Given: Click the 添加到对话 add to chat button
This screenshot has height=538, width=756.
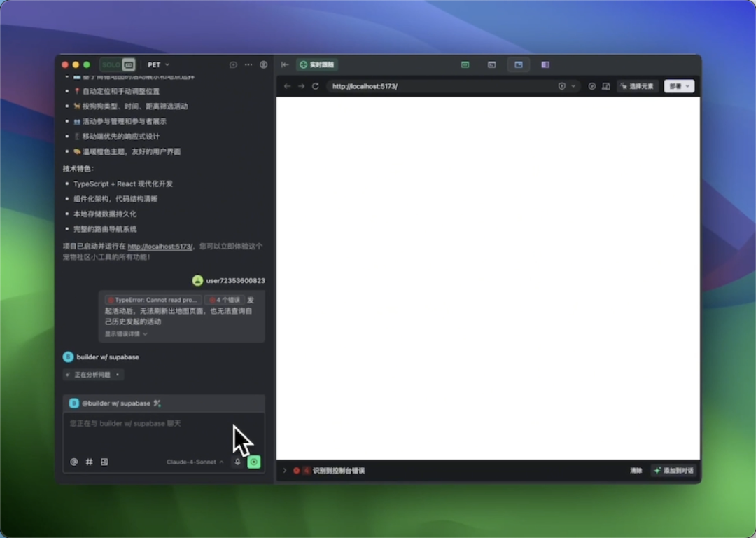Looking at the screenshot, I should (x=673, y=471).
